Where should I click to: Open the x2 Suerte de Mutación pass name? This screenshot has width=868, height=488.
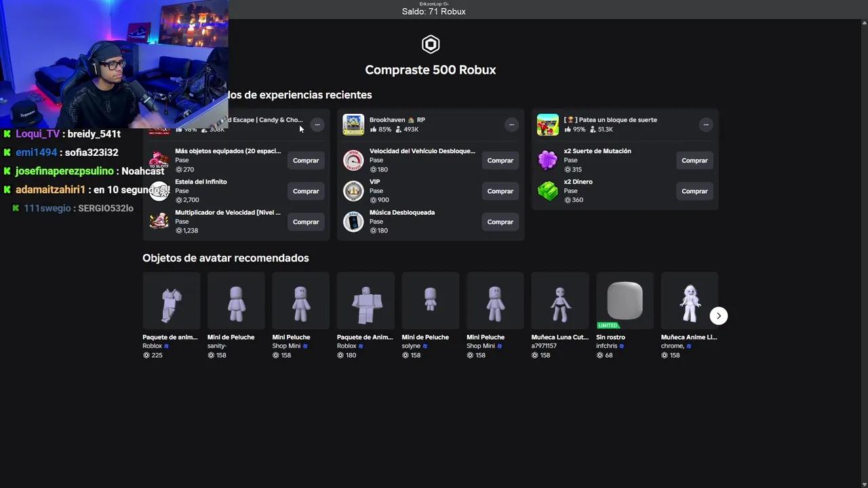tap(597, 151)
